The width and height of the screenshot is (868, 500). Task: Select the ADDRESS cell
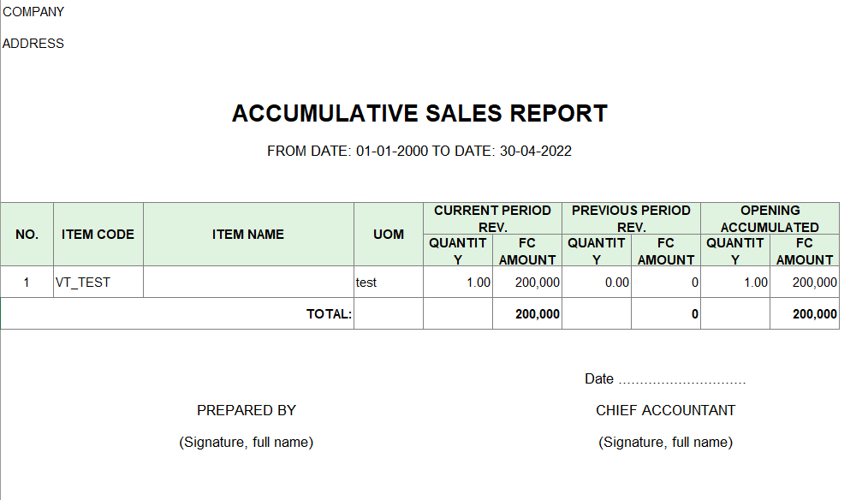33,43
